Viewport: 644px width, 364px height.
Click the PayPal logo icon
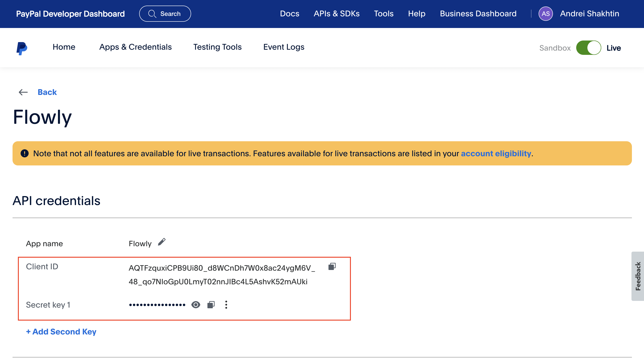(22, 48)
